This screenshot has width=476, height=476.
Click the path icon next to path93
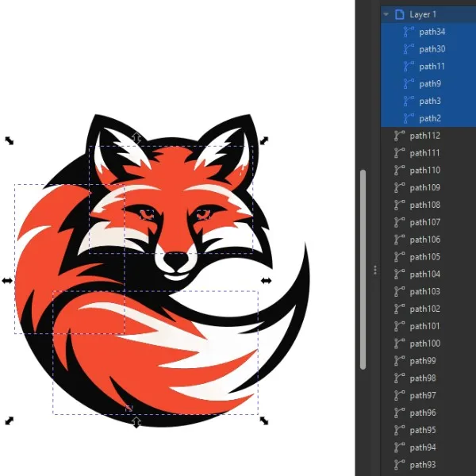(x=400, y=465)
